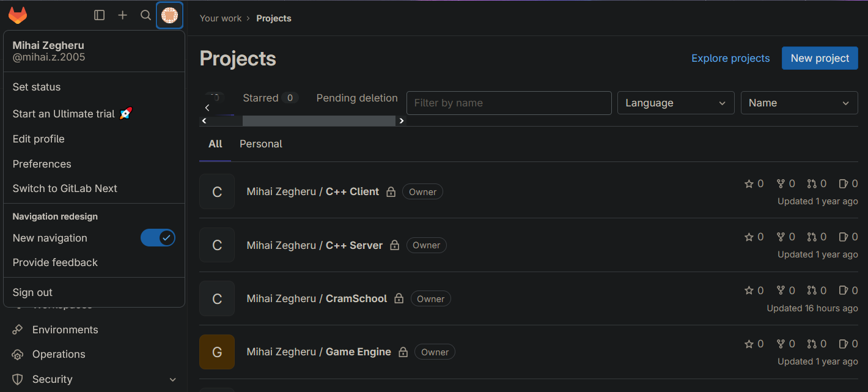Click the Filter by name field
This screenshot has width=868, height=392.
point(509,103)
